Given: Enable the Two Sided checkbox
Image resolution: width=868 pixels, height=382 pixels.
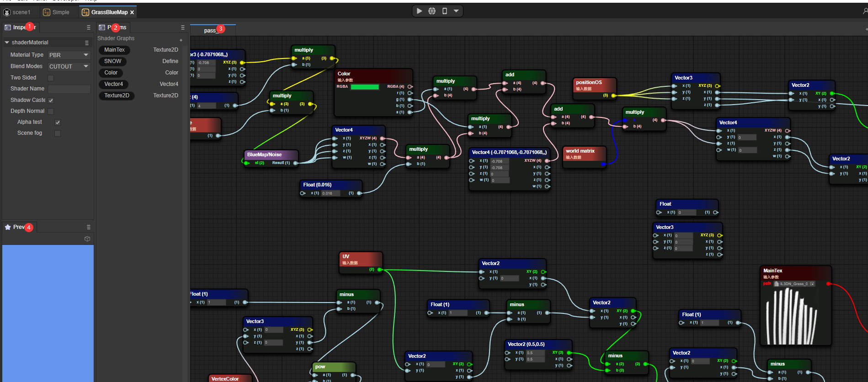Looking at the screenshot, I should [x=51, y=78].
